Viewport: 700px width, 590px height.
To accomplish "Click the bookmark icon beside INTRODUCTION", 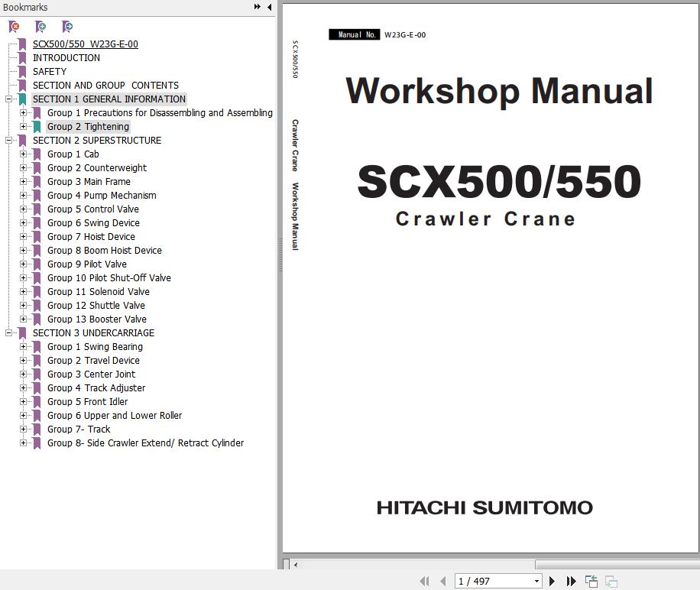I will pos(22,57).
